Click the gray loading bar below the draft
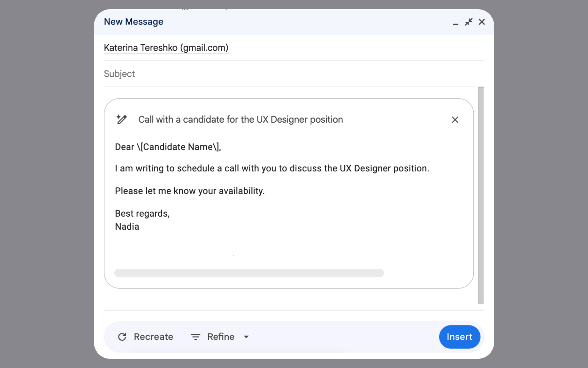 [249, 273]
